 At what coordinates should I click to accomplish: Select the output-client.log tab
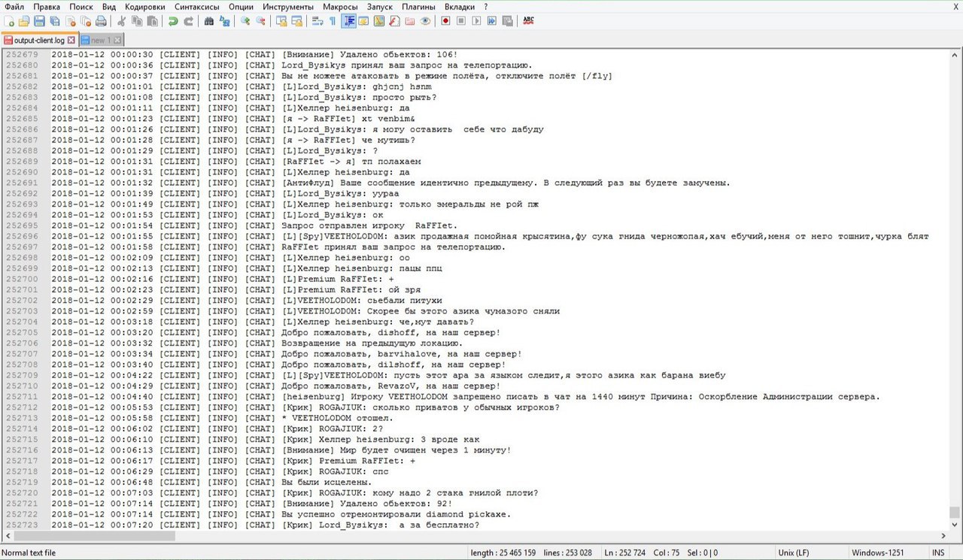(x=39, y=40)
